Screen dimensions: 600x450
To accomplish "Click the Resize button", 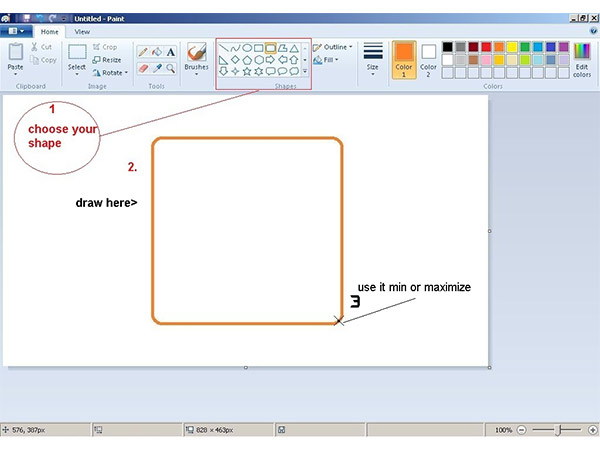I will pos(107,60).
